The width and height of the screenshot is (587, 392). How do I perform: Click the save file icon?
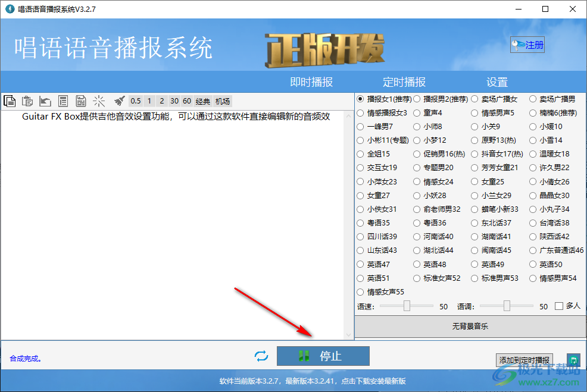81,101
